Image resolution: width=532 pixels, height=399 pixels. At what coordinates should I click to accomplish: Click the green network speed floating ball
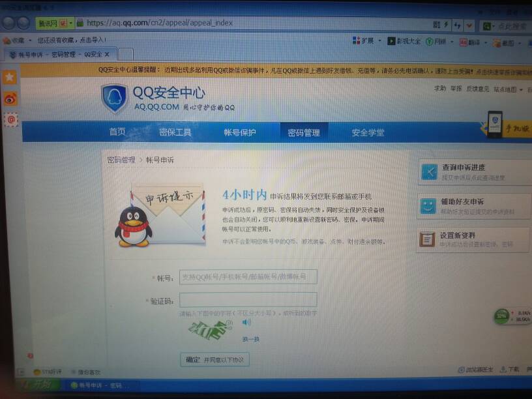tap(502, 317)
